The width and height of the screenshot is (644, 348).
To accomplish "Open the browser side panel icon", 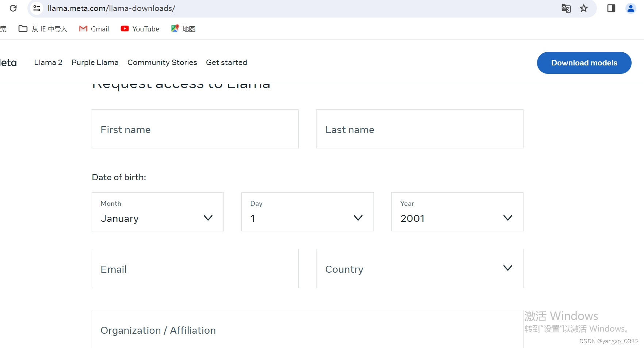I will pos(611,8).
